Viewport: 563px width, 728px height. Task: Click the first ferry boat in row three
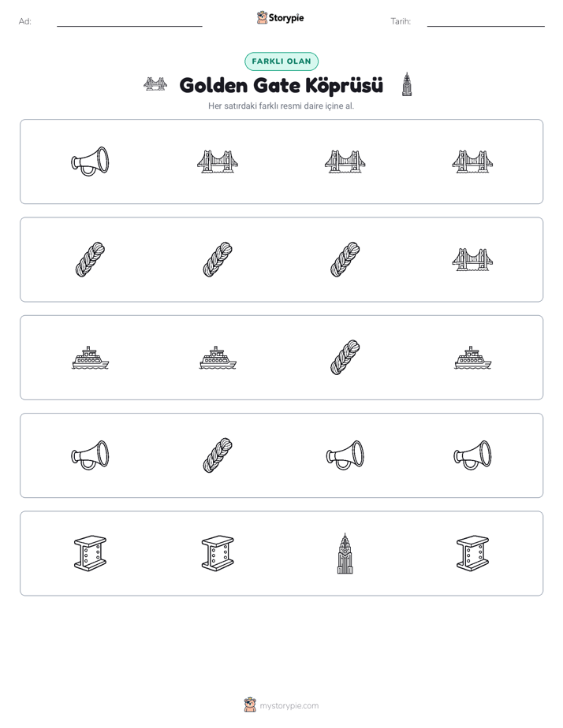coord(90,358)
